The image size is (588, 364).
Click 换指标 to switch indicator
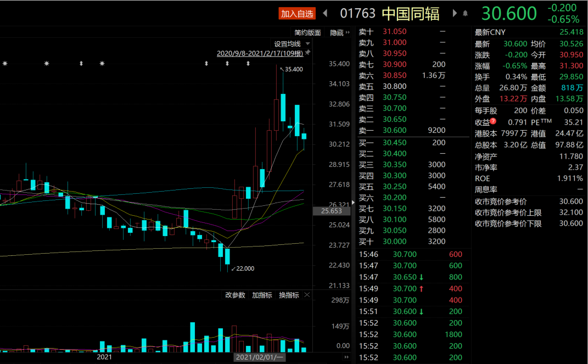pyautogui.click(x=289, y=295)
